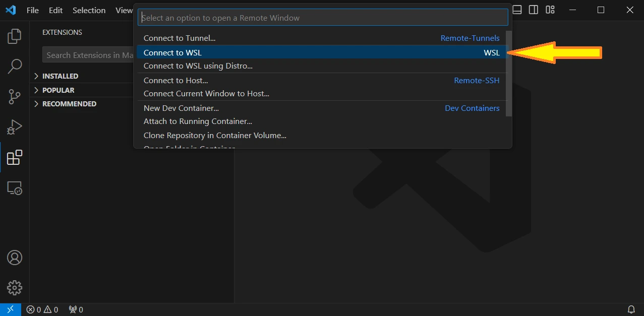The height and width of the screenshot is (316, 644).
Task: Open the Accounts icon in activity bar
Action: 15,258
